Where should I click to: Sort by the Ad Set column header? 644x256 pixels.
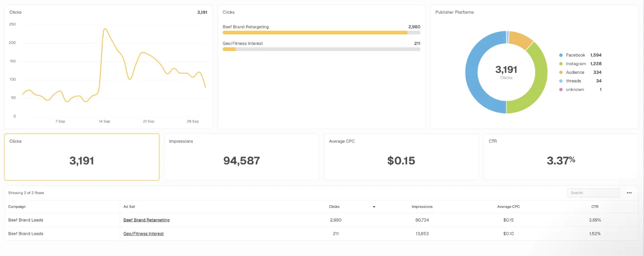tap(129, 207)
